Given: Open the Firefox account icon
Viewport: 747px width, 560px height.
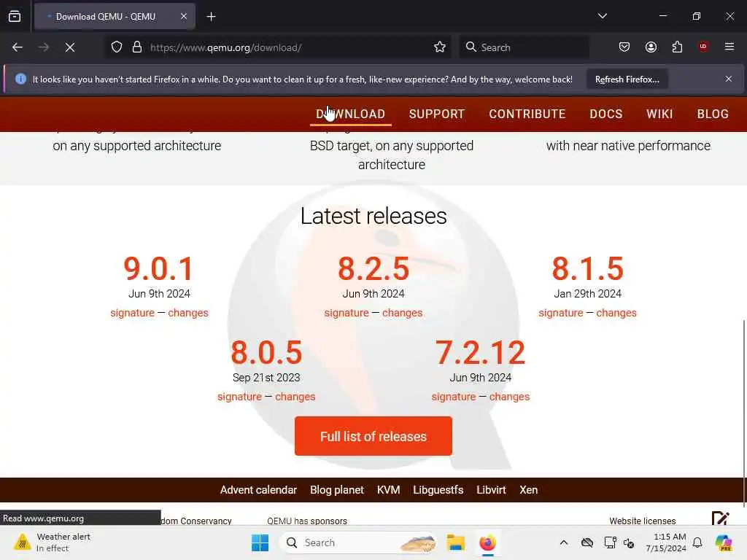Looking at the screenshot, I should (x=651, y=47).
